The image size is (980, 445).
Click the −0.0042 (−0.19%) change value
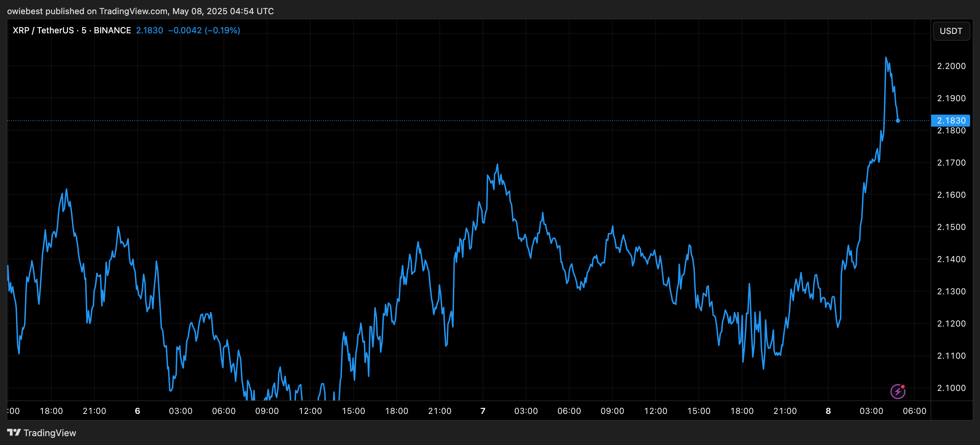pos(204,30)
